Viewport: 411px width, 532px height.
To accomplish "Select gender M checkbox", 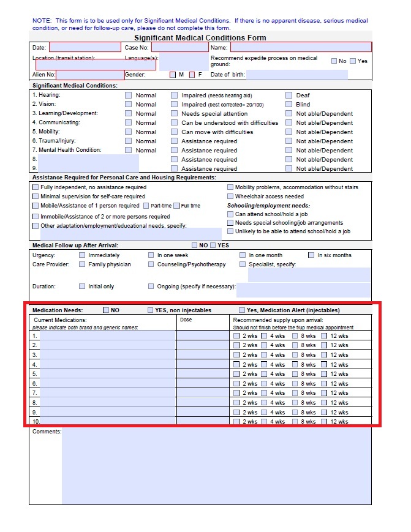I will (173, 75).
